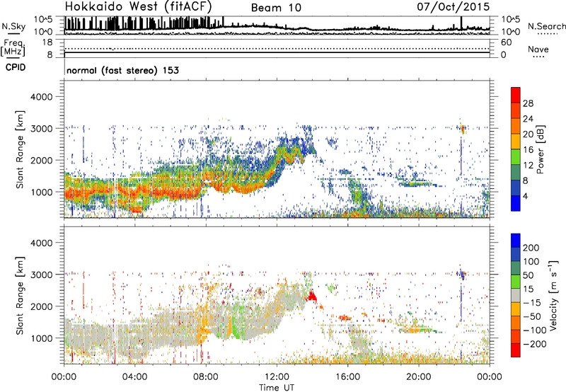Click the 'Time UT' axis label
566x392 pixels.
point(277,387)
